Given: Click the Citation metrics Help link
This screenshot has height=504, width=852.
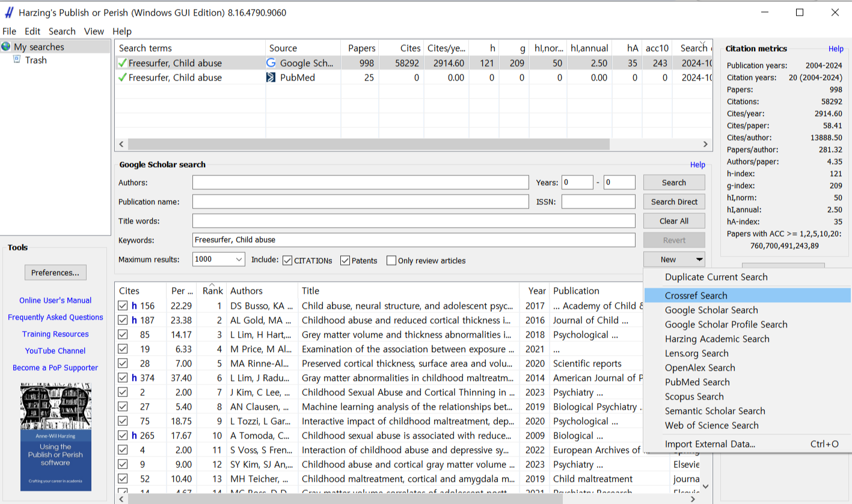Looking at the screenshot, I should 836,49.
